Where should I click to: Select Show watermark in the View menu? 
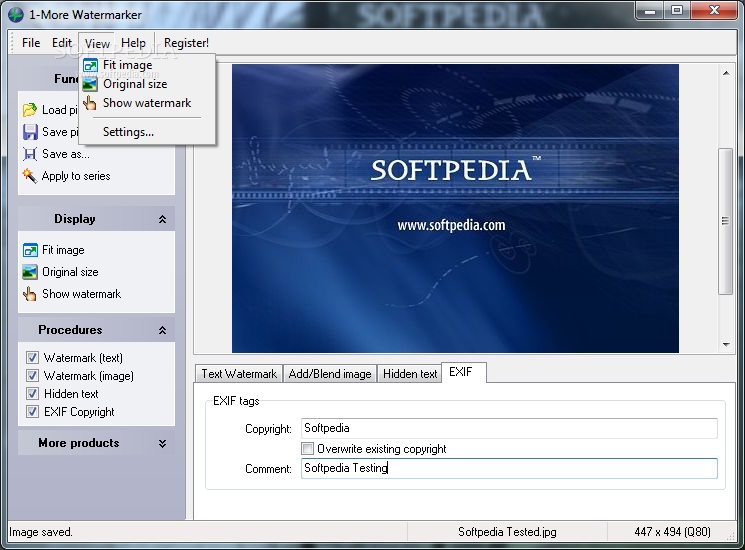[147, 103]
